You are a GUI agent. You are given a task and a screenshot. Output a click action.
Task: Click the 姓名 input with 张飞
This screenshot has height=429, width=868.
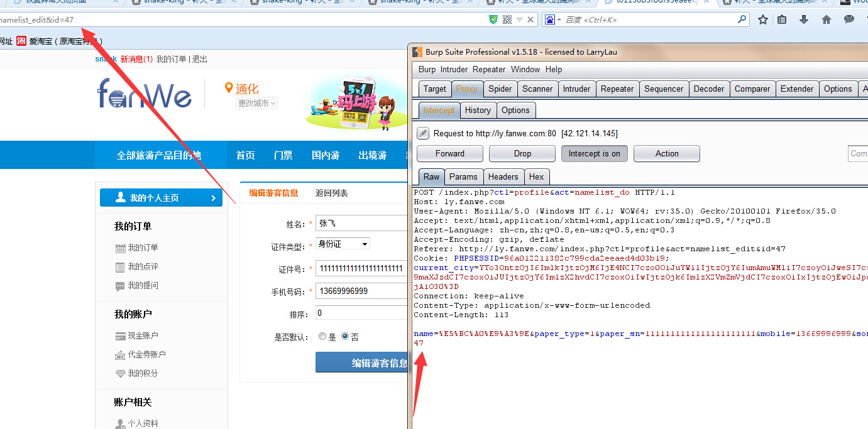pos(361,223)
